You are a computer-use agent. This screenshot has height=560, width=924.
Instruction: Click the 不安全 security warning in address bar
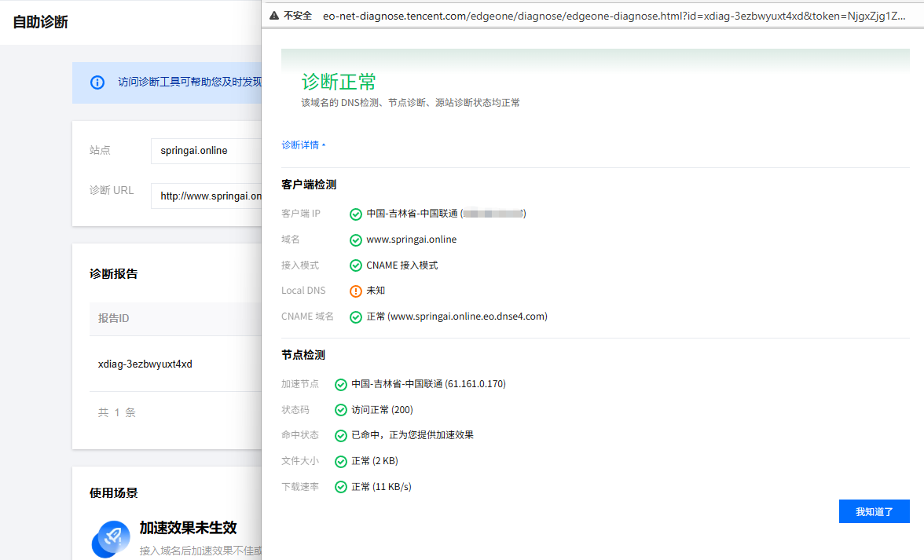[291, 16]
